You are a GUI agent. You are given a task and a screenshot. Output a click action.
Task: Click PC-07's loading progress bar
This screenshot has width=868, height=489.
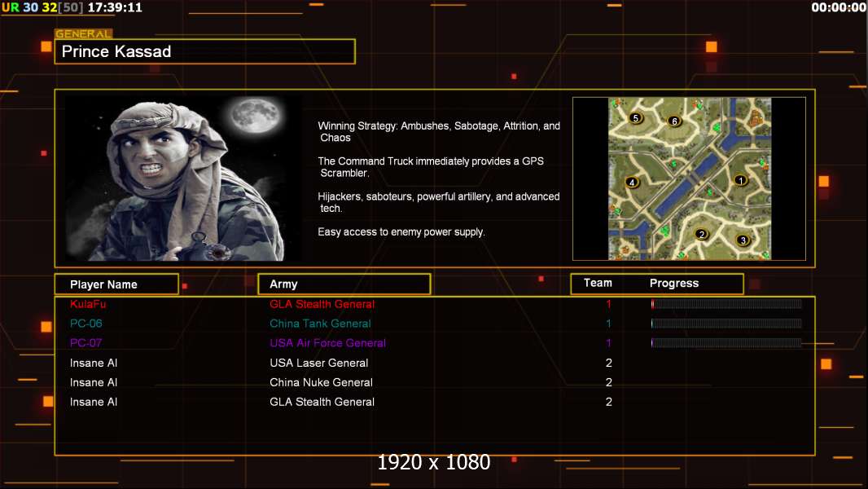pyautogui.click(x=726, y=343)
